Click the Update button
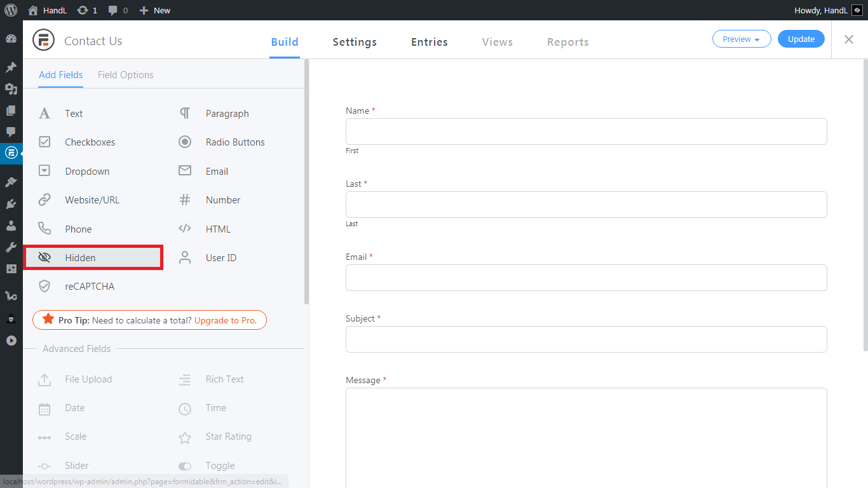The height and width of the screenshot is (488, 868). 801,39
